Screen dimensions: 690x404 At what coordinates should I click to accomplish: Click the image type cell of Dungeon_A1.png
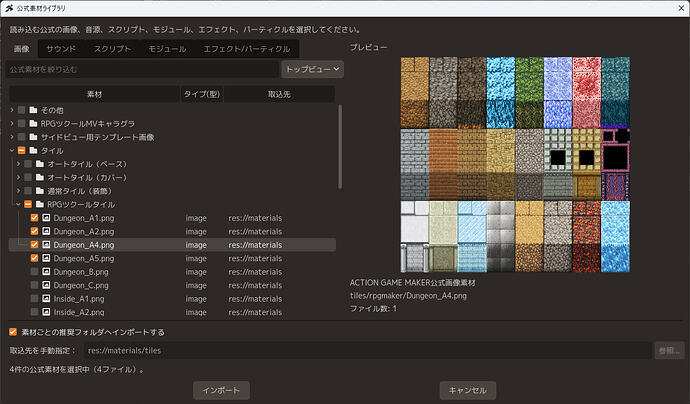click(196, 218)
